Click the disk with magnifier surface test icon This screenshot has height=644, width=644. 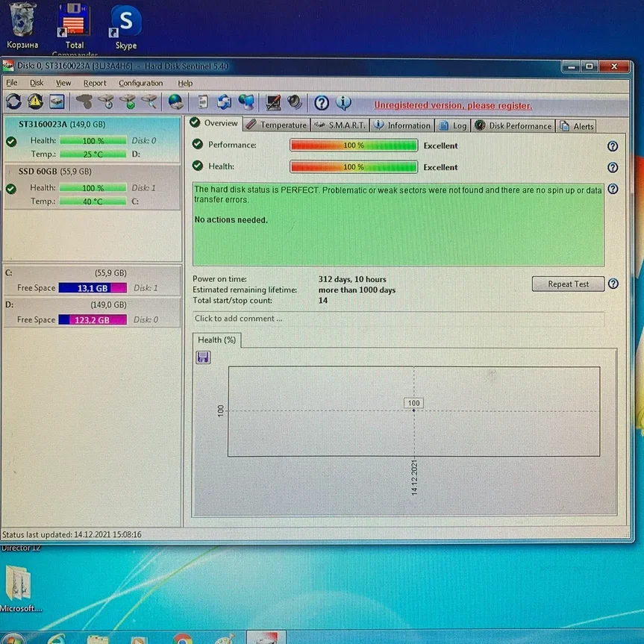point(149,101)
